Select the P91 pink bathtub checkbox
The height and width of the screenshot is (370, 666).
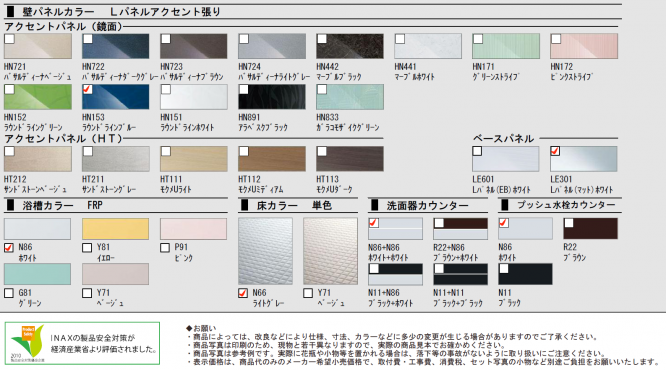pyautogui.click(x=165, y=248)
